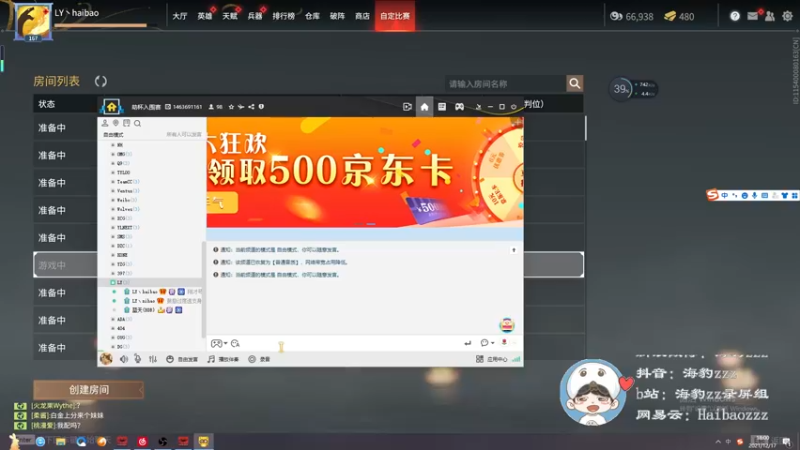This screenshot has width=800, height=450.
Task: Open game settings gear icon
Action: pyautogui.click(x=787, y=16)
